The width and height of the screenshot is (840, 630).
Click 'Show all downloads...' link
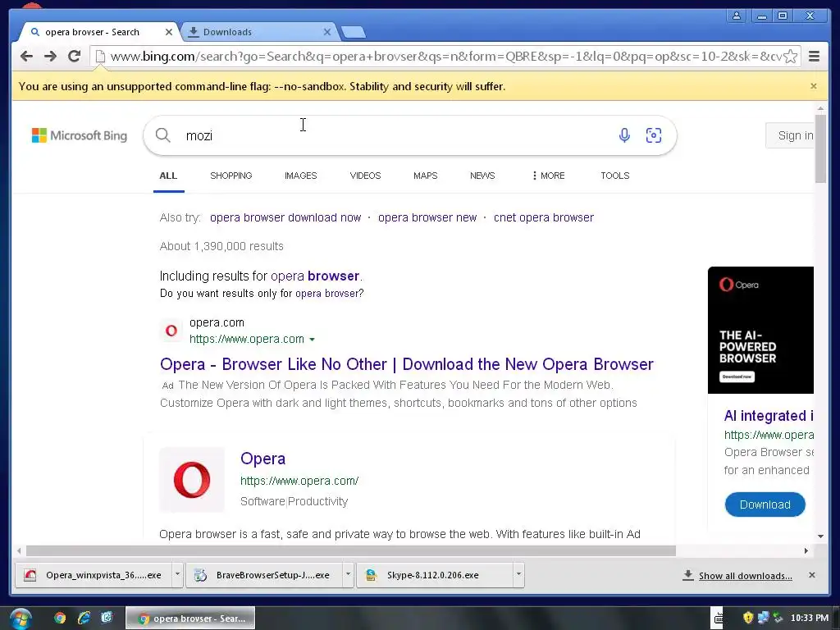coord(745,576)
